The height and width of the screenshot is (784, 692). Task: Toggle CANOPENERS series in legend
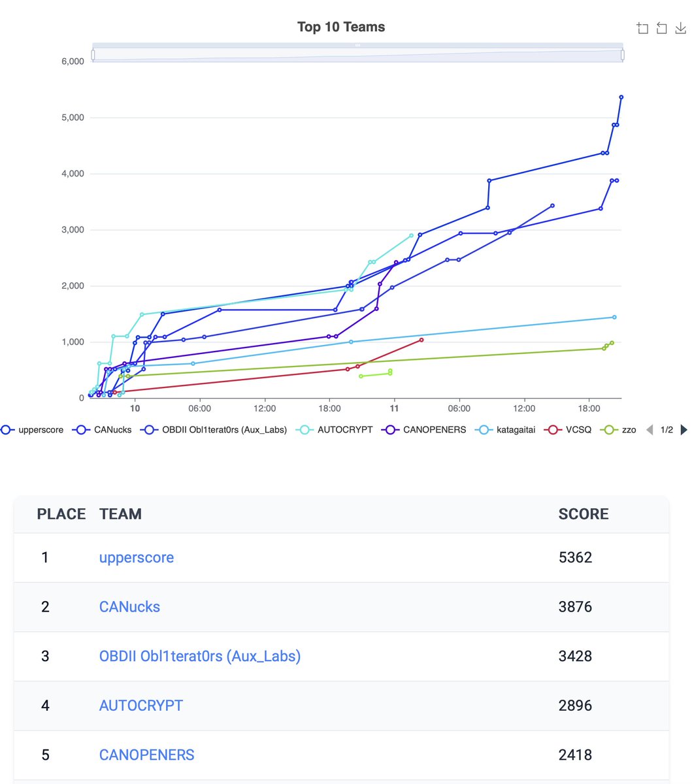(x=424, y=430)
